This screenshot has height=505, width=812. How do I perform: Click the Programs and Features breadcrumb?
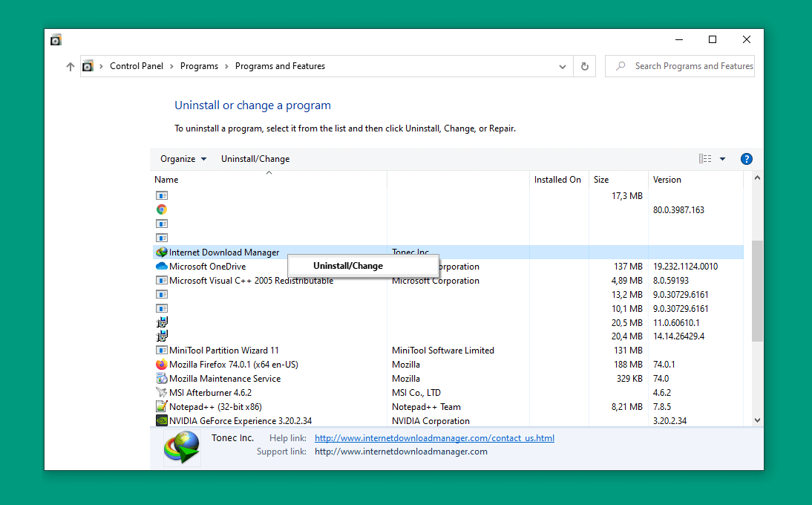[280, 66]
